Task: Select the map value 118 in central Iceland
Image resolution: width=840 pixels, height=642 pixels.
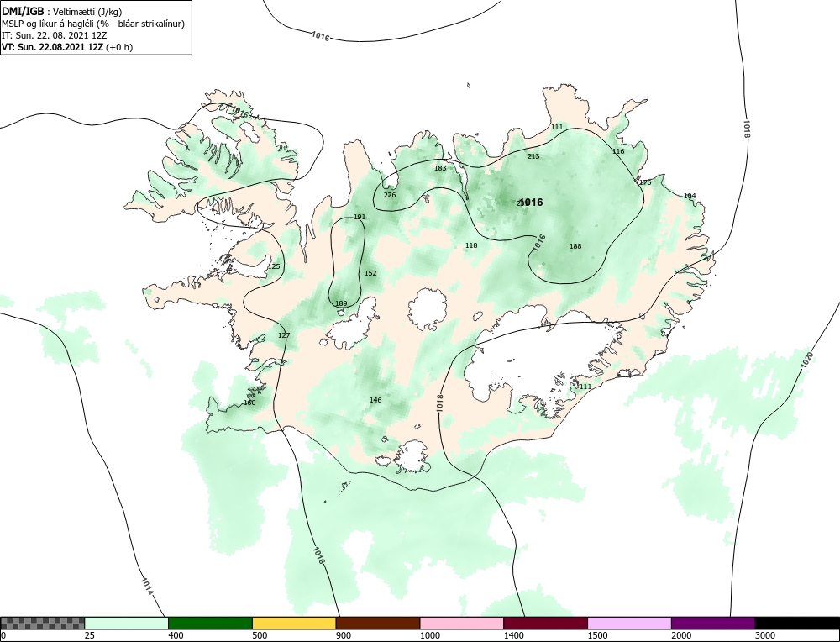Action: (x=471, y=246)
